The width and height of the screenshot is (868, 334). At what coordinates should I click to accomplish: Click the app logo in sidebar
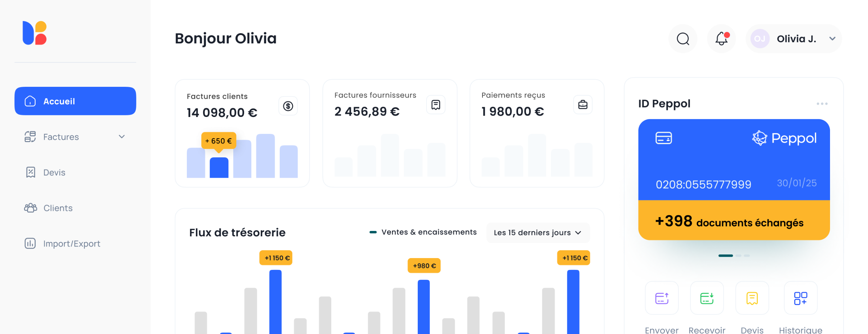[x=35, y=33]
